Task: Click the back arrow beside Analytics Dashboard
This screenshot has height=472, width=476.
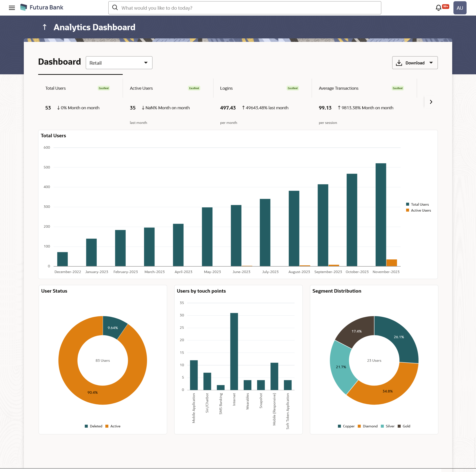Action: coord(45,27)
